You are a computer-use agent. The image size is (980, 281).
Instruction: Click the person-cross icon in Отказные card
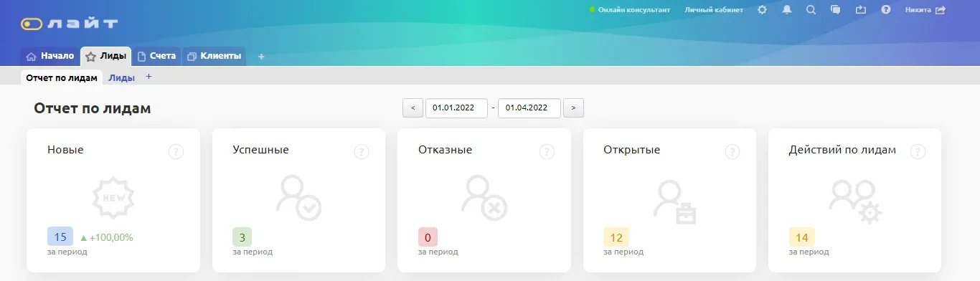484,198
